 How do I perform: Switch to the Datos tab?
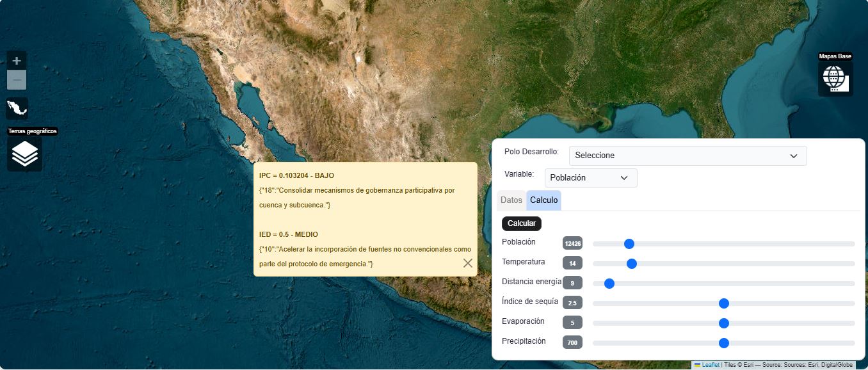coord(511,200)
